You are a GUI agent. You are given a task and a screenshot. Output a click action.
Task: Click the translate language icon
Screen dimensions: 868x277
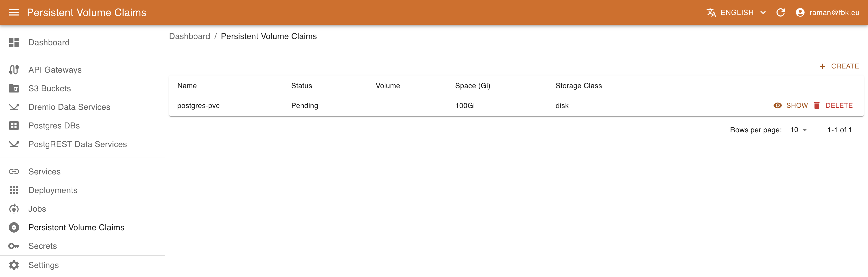click(711, 12)
